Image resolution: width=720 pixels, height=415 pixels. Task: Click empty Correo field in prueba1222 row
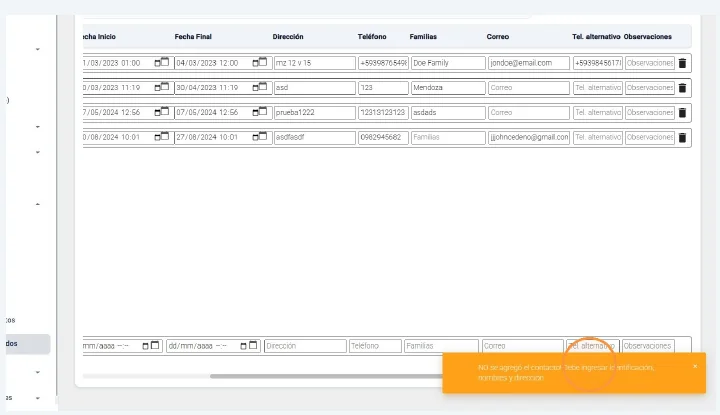click(x=529, y=112)
